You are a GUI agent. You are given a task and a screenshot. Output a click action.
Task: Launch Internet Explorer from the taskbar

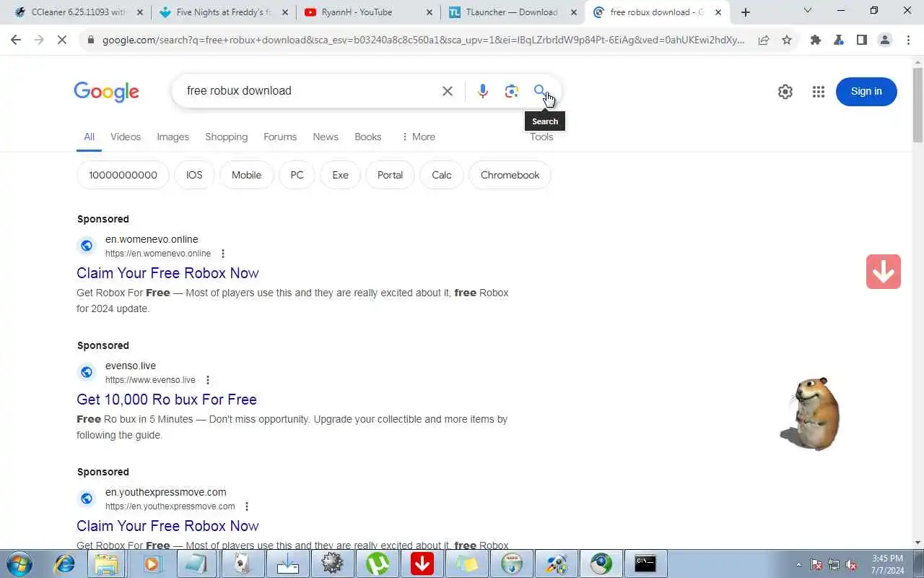65,564
